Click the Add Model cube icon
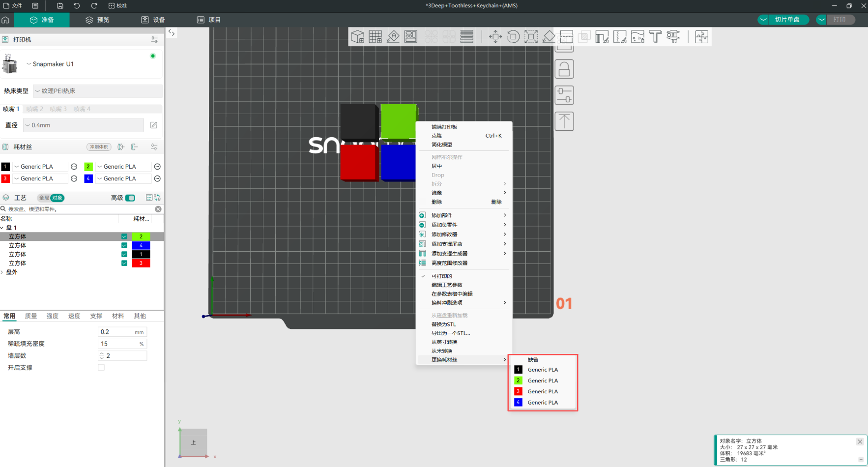 [357, 36]
